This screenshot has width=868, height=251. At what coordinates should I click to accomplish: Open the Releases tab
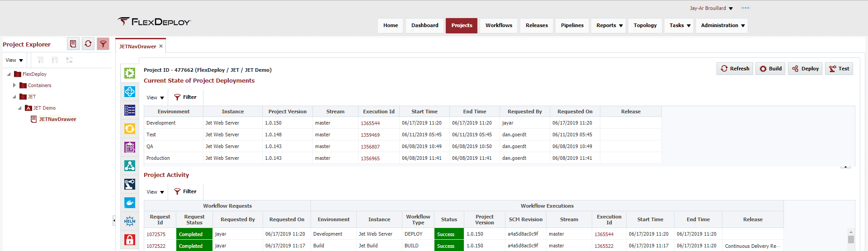click(537, 25)
